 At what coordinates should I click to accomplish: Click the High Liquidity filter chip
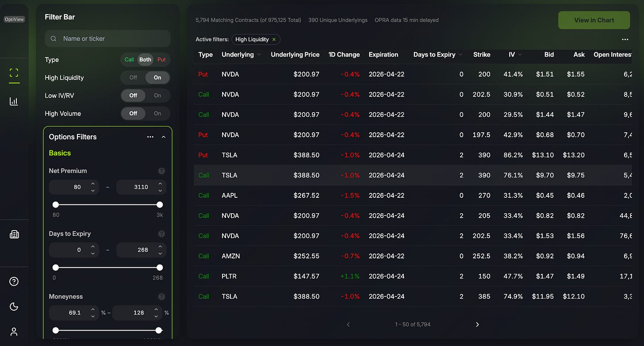tap(256, 39)
